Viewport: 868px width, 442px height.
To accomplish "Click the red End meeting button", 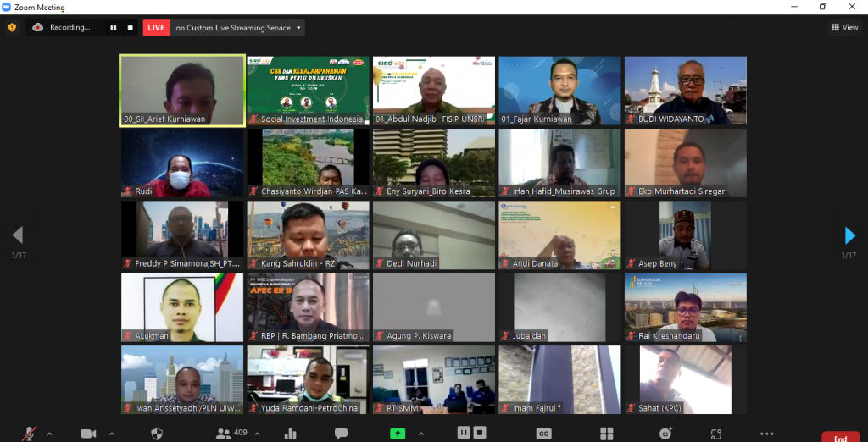I will [839, 437].
